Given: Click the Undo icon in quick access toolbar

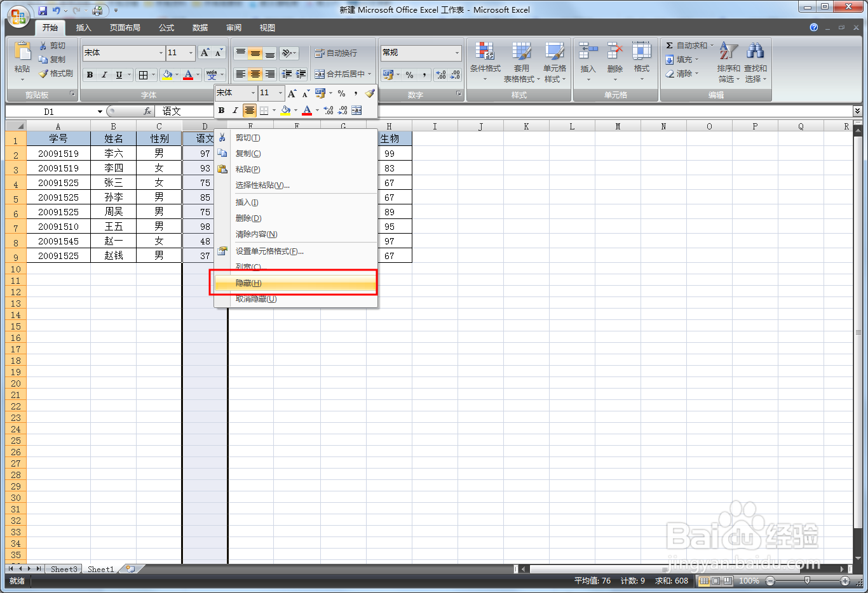Looking at the screenshot, I should click(57, 10).
